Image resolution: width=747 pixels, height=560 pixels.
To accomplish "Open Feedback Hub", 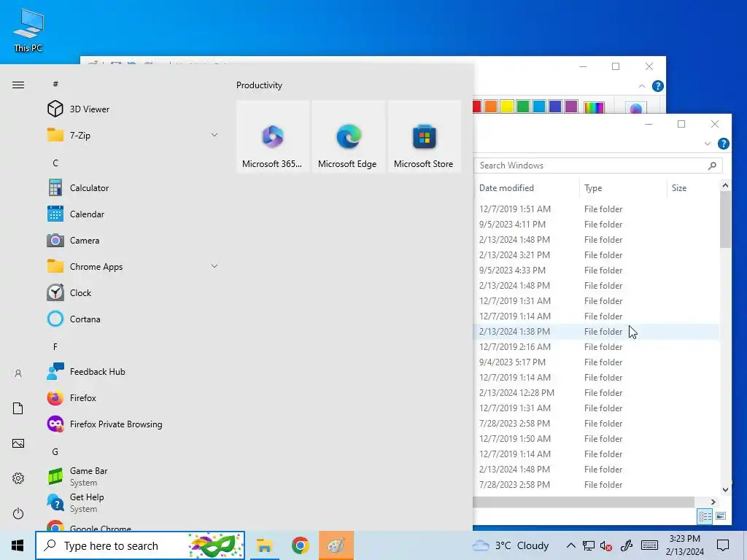I will (133, 371).
